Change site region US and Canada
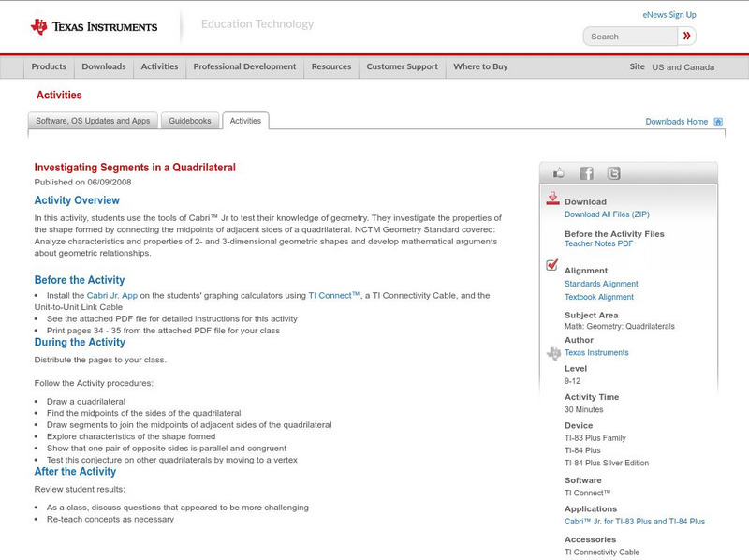 click(683, 67)
